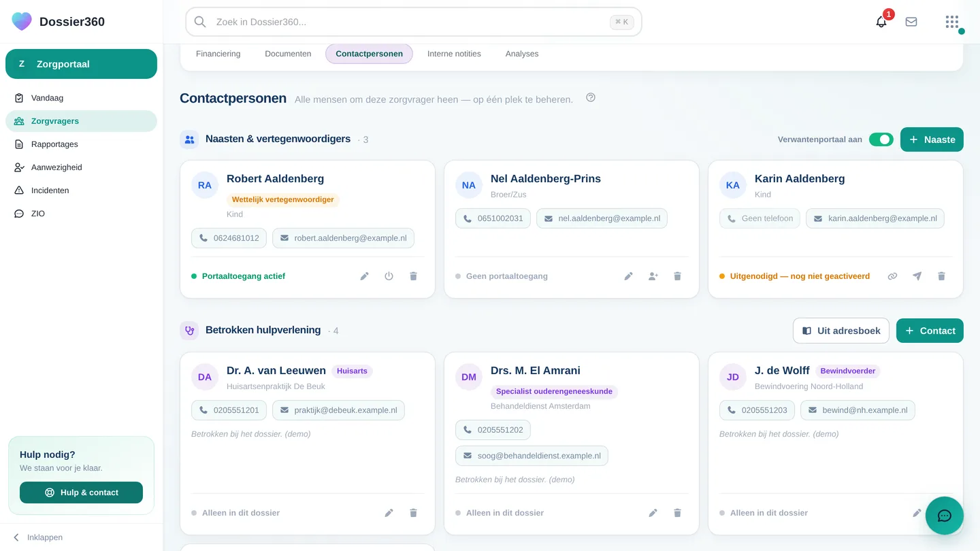This screenshot has height=551, width=980.
Task: Switch to Documenten tab
Action: coord(288,54)
